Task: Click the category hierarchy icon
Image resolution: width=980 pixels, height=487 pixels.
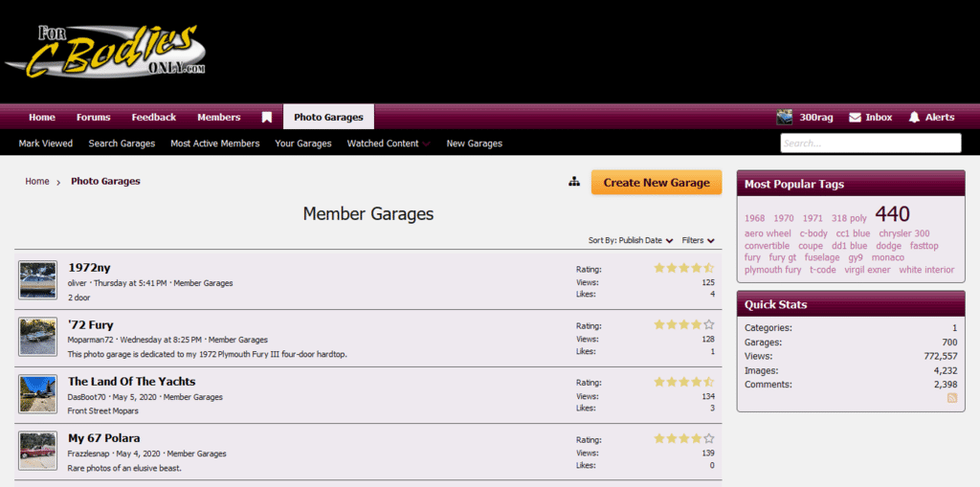Action: click(x=574, y=183)
